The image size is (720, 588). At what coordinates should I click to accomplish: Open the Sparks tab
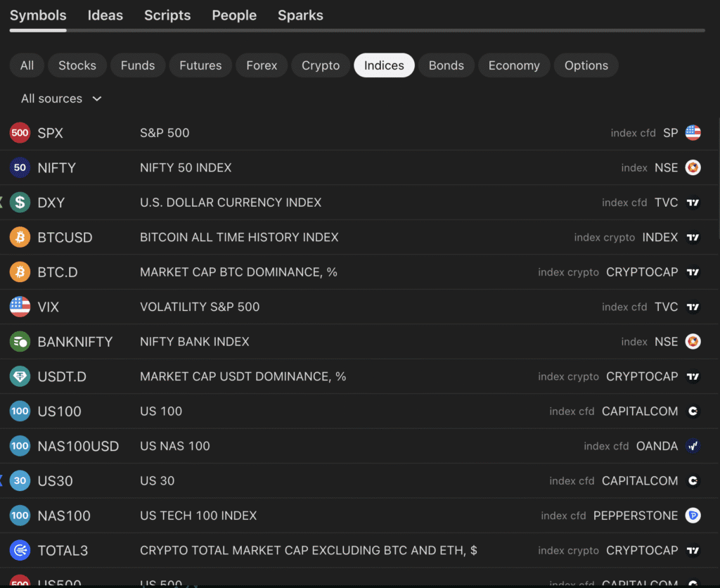coord(300,15)
